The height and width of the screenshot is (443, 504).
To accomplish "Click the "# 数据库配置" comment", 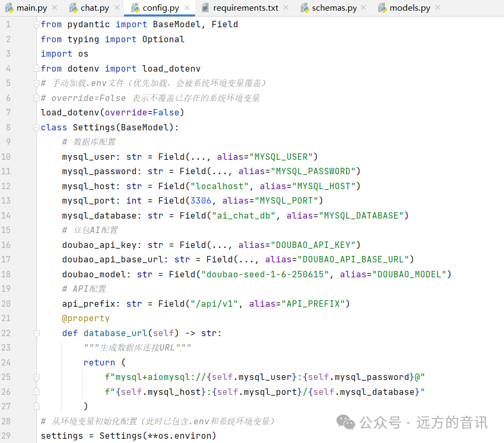I will coord(89,142).
